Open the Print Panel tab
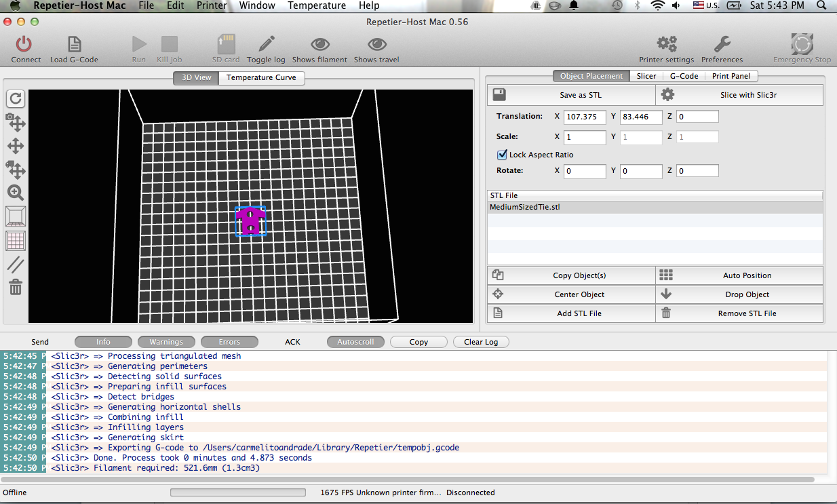 pos(731,76)
